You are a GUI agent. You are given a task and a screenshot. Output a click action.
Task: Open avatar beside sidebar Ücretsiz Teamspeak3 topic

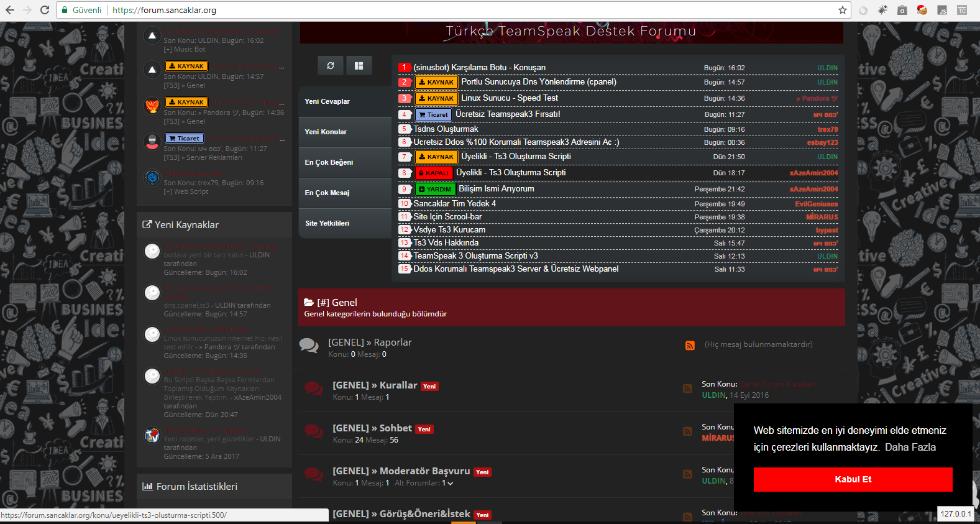point(152,142)
